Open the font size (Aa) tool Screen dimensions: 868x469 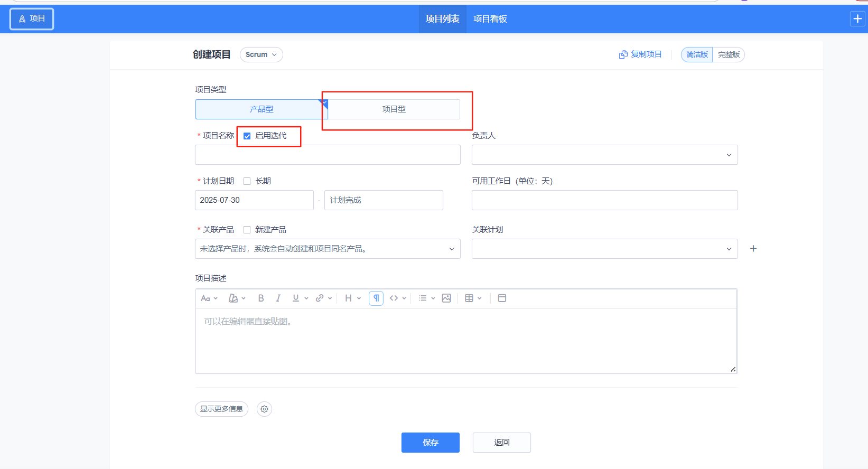(x=206, y=298)
